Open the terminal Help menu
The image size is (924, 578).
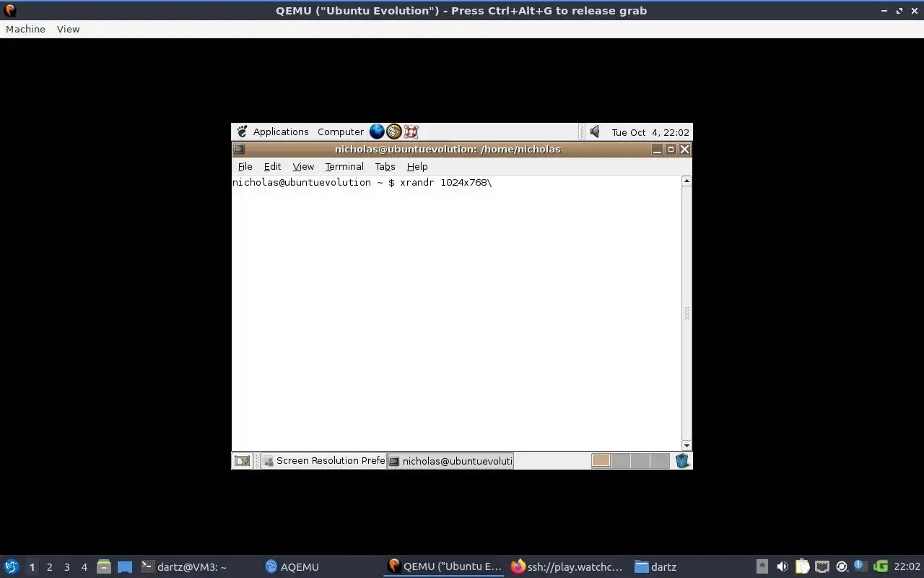pyautogui.click(x=417, y=166)
